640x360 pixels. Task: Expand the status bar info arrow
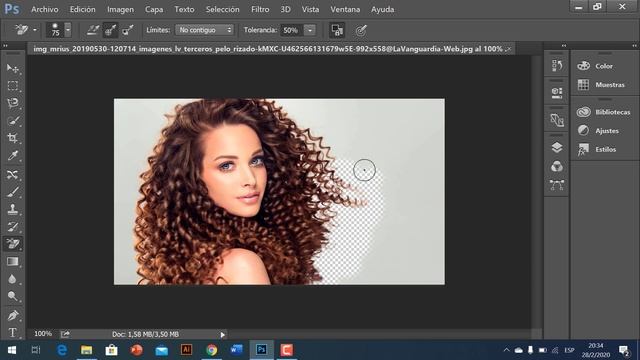[x=222, y=335]
